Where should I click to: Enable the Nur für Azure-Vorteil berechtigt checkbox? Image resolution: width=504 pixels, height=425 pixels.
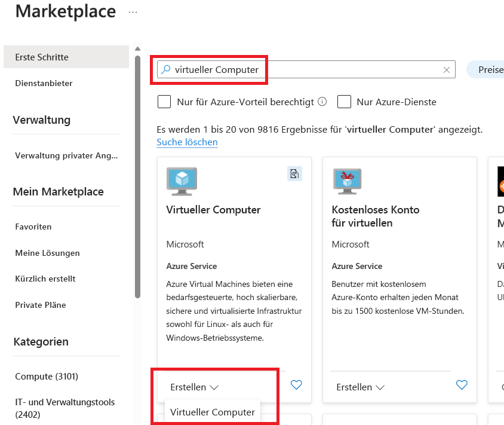click(164, 102)
